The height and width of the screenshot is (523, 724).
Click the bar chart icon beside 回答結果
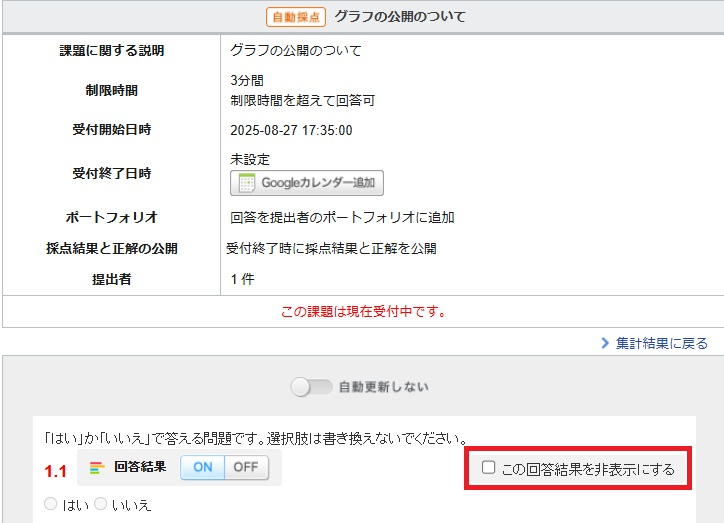[x=97, y=467]
